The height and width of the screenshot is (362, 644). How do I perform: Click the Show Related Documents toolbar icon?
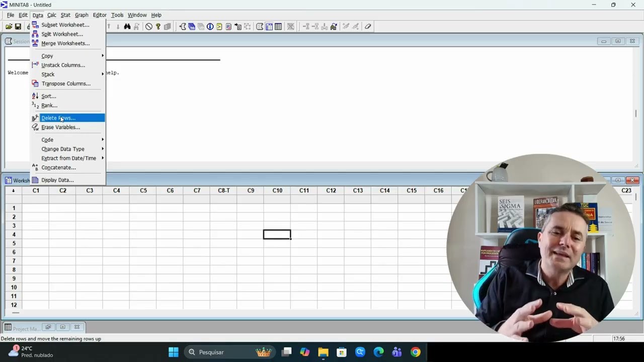pos(238,27)
